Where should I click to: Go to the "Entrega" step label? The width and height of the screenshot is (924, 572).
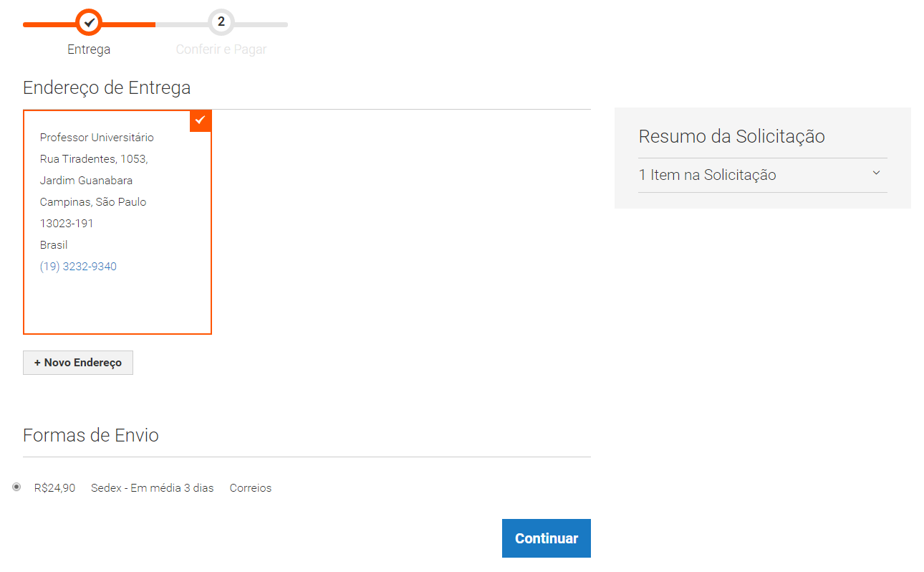(x=89, y=49)
